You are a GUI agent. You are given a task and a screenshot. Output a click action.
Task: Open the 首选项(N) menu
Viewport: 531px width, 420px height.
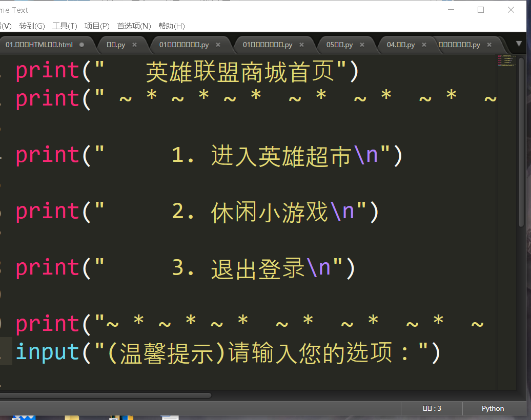(134, 26)
